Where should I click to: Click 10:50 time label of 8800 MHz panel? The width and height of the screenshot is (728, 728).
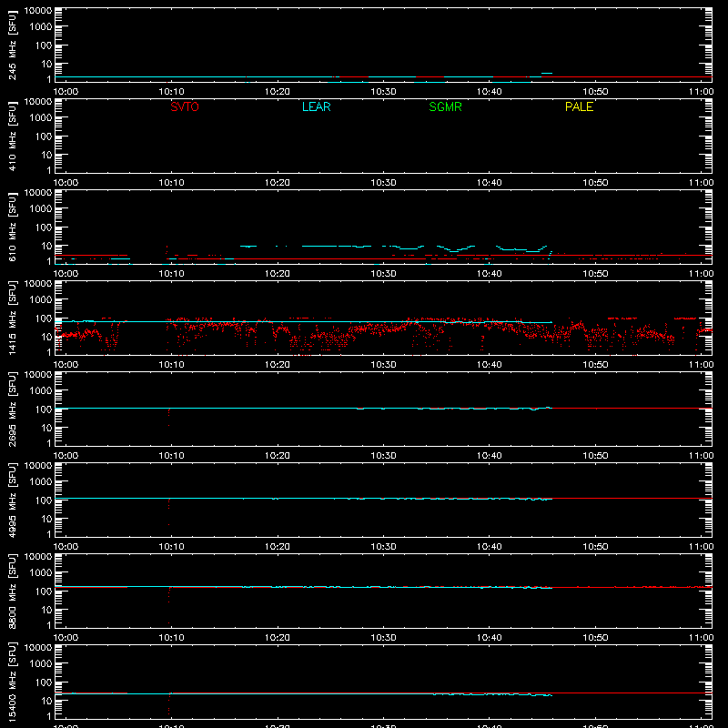coord(595,638)
